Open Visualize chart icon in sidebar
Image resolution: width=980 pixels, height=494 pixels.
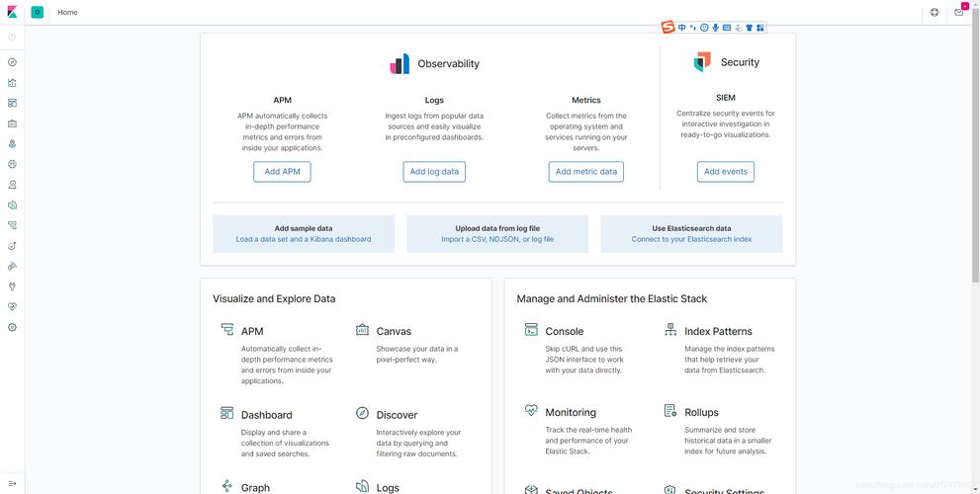[x=12, y=82]
